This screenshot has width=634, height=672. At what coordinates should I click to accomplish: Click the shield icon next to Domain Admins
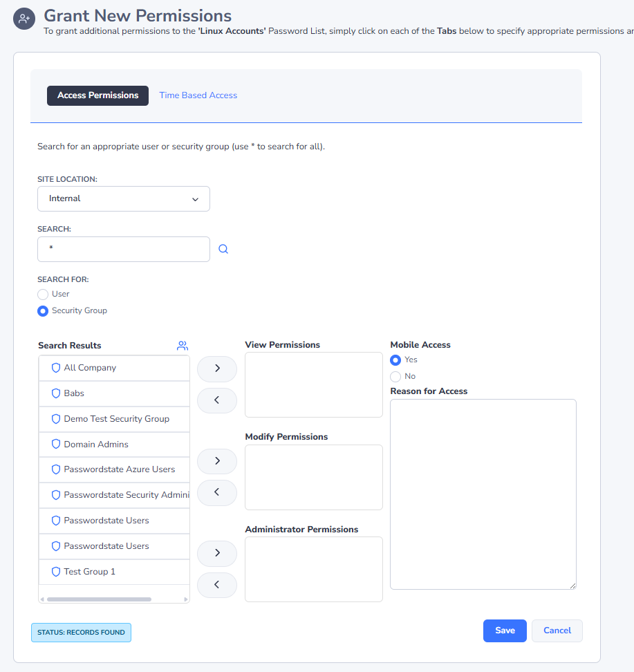coord(55,444)
